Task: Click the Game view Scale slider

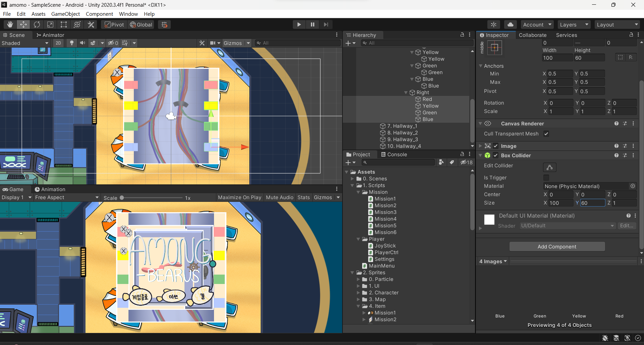Action: pos(152,198)
